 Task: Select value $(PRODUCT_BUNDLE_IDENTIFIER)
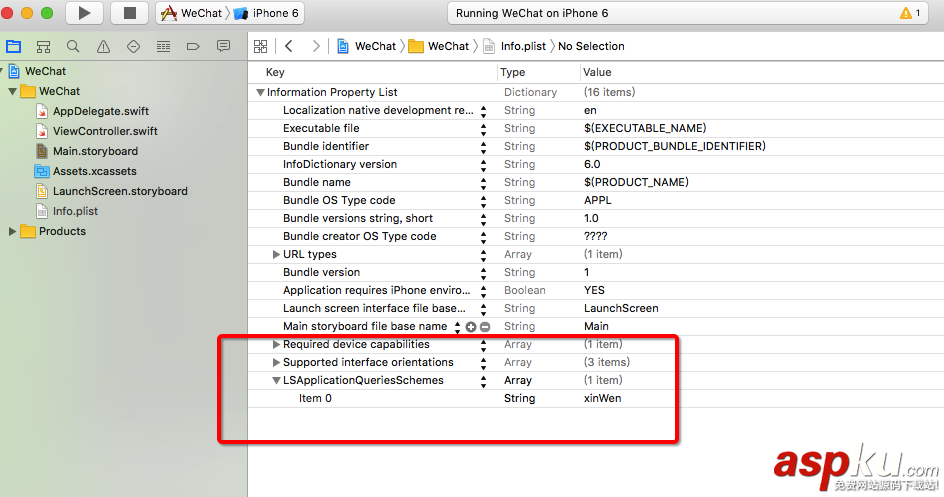[x=674, y=146]
